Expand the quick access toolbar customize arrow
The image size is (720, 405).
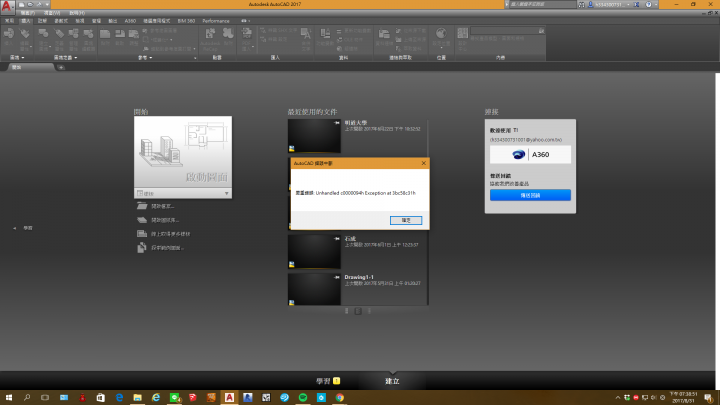[47, 4]
